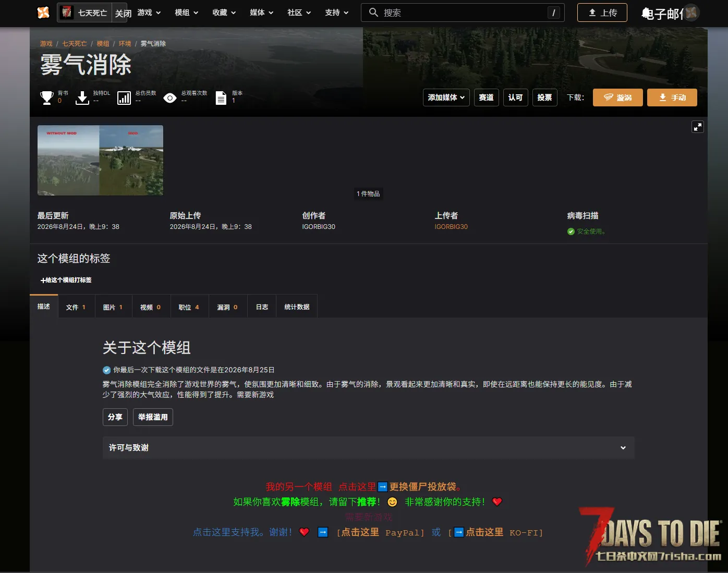
Task: Switch to the 视频 tab
Action: (x=151, y=307)
